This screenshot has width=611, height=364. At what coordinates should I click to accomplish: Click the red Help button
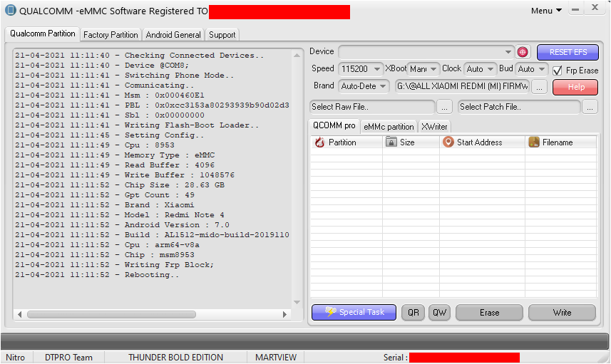(x=575, y=87)
